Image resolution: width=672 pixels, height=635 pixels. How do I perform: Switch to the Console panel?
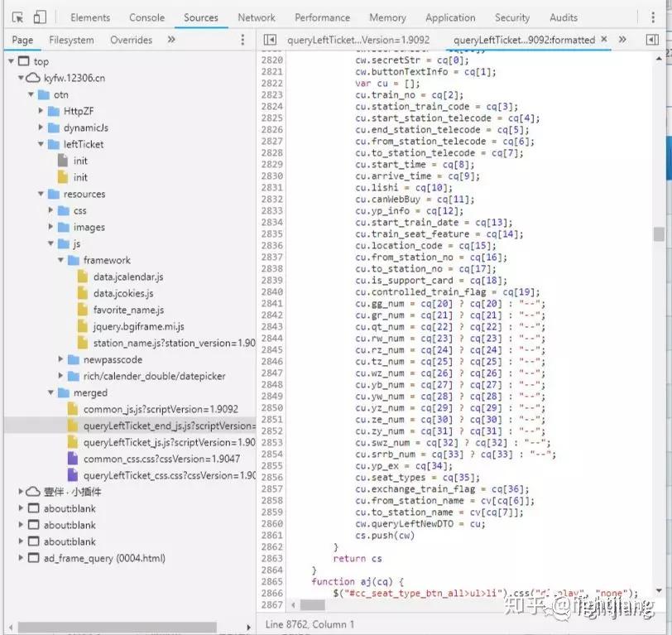[147, 17]
